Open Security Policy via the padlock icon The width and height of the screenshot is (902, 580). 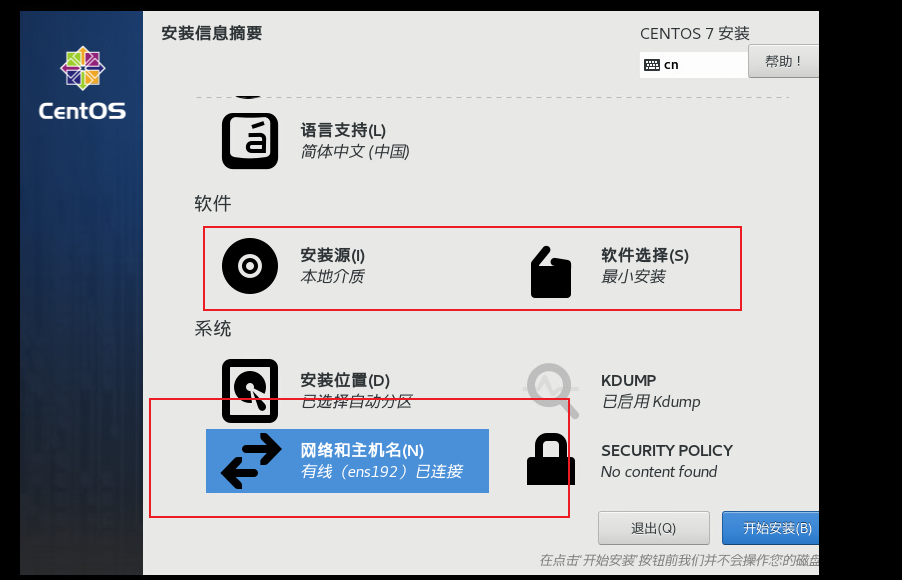click(x=551, y=459)
